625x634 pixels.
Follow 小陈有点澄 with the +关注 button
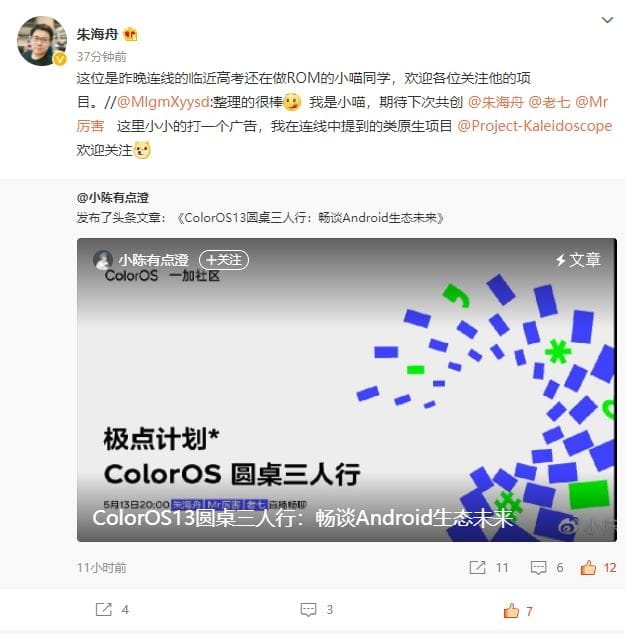[224, 260]
